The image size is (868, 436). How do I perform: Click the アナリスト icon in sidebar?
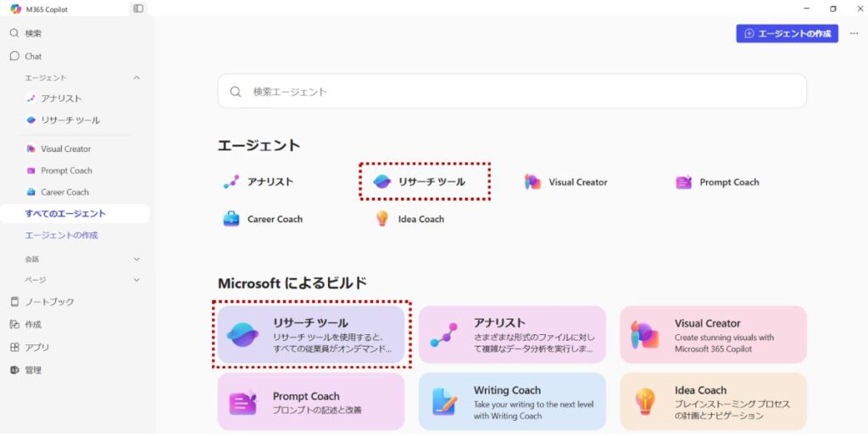pos(31,98)
